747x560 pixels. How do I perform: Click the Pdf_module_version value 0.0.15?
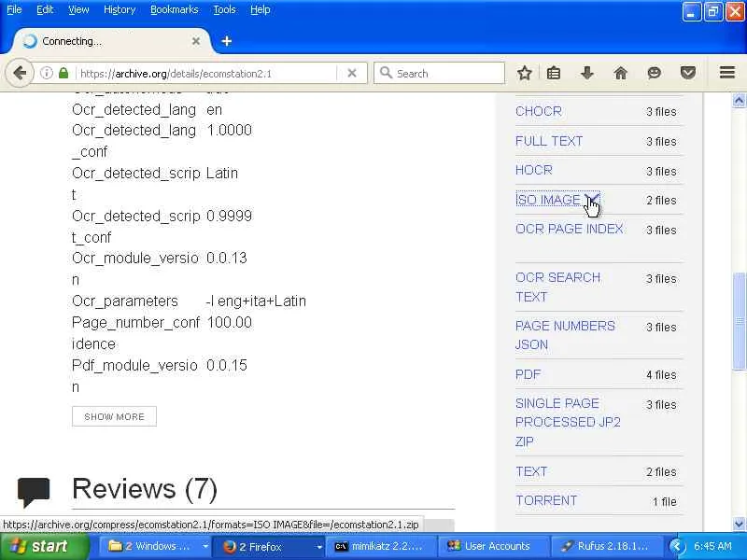(227, 365)
